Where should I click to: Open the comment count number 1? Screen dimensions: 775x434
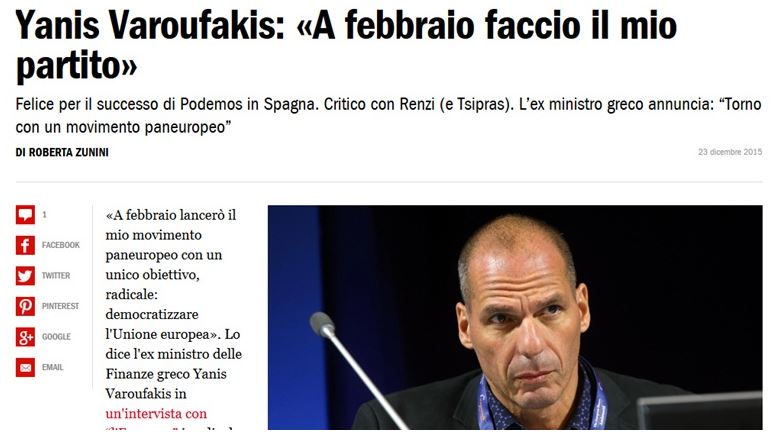coord(44,215)
